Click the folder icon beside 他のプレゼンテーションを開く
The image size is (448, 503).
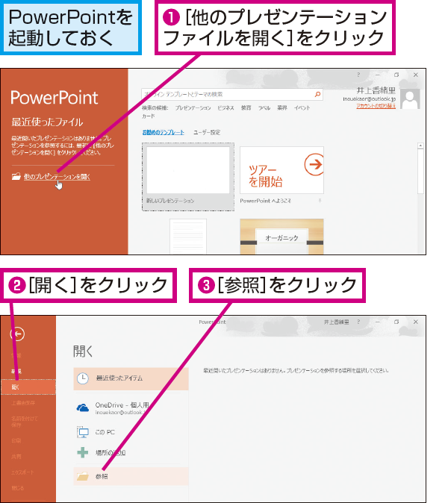(16, 176)
